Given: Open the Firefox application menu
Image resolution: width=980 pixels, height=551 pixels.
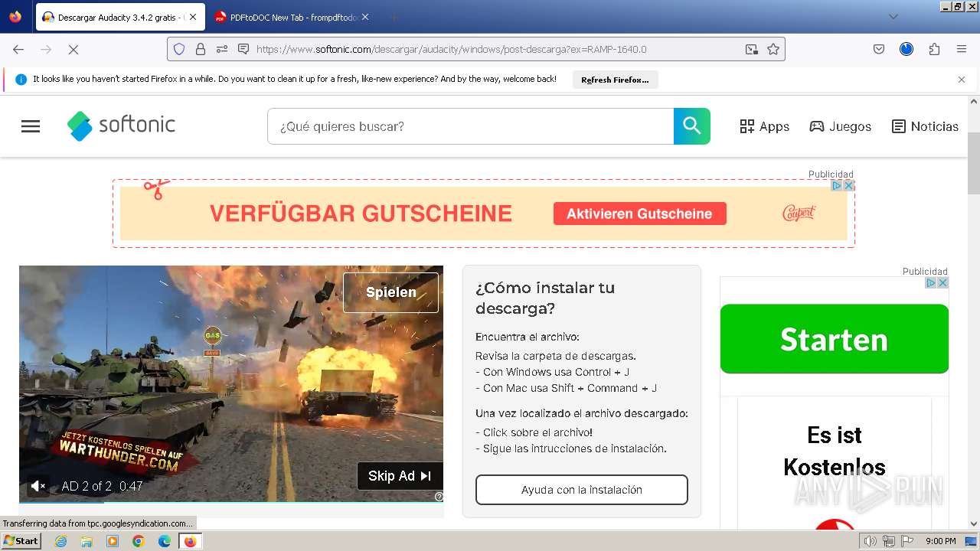Looking at the screenshot, I should point(962,49).
